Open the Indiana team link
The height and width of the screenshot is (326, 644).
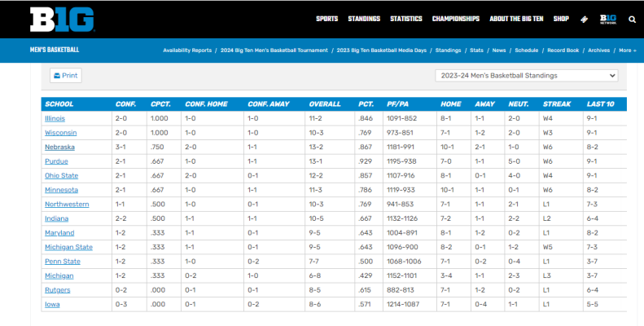pyautogui.click(x=57, y=218)
